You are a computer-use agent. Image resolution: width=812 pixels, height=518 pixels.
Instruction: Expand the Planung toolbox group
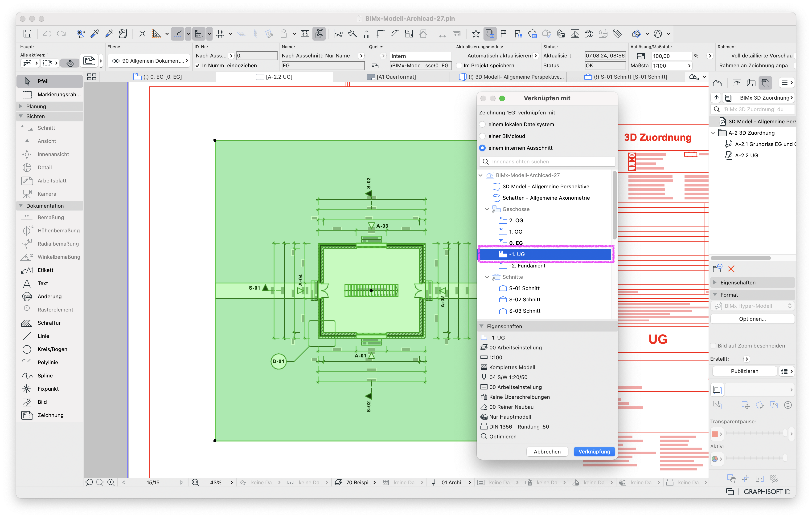point(21,106)
